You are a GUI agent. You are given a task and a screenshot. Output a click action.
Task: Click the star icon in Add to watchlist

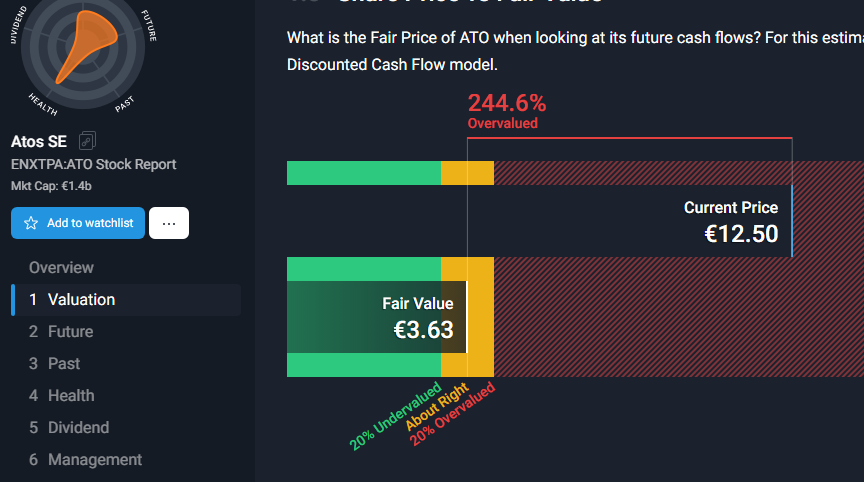(x=31, y=223)
